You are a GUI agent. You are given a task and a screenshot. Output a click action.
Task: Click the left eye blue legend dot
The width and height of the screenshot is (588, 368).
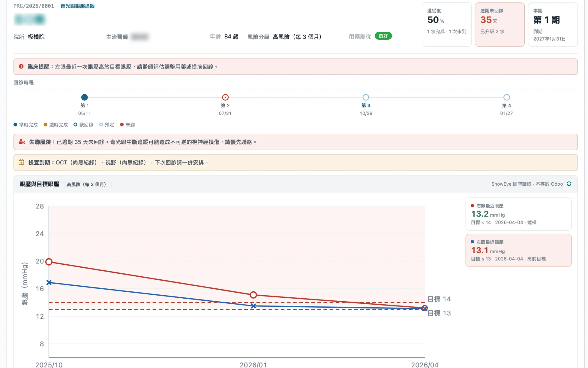point(472,242)
